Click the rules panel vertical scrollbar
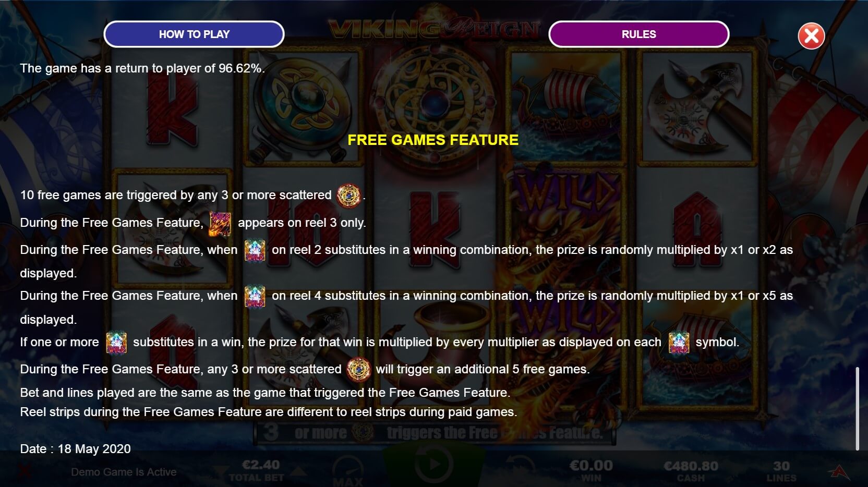 [x=857, y=409]
